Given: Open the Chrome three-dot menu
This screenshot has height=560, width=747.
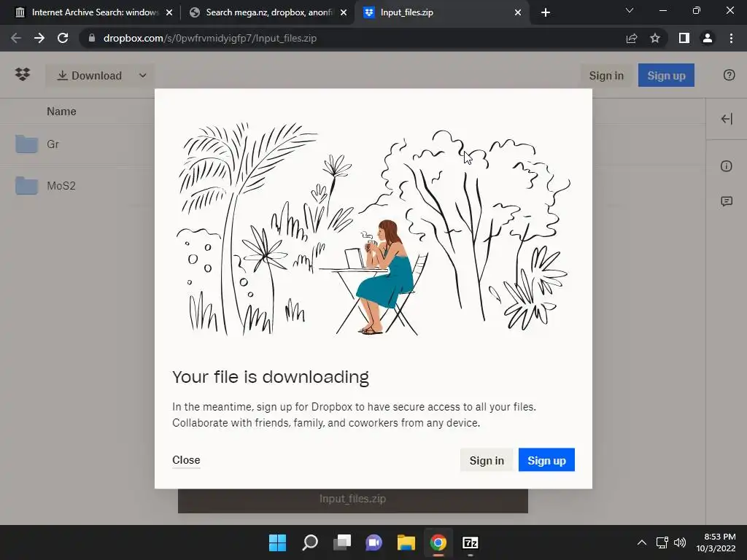Looking at the screenshot, I should pyautogui.click(x=731, y=38).
